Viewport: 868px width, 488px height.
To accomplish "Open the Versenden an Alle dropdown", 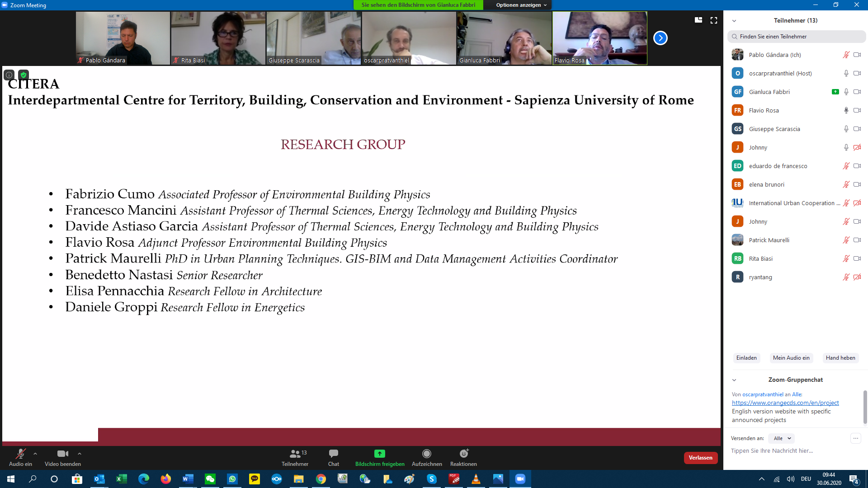I will [782, 438].
